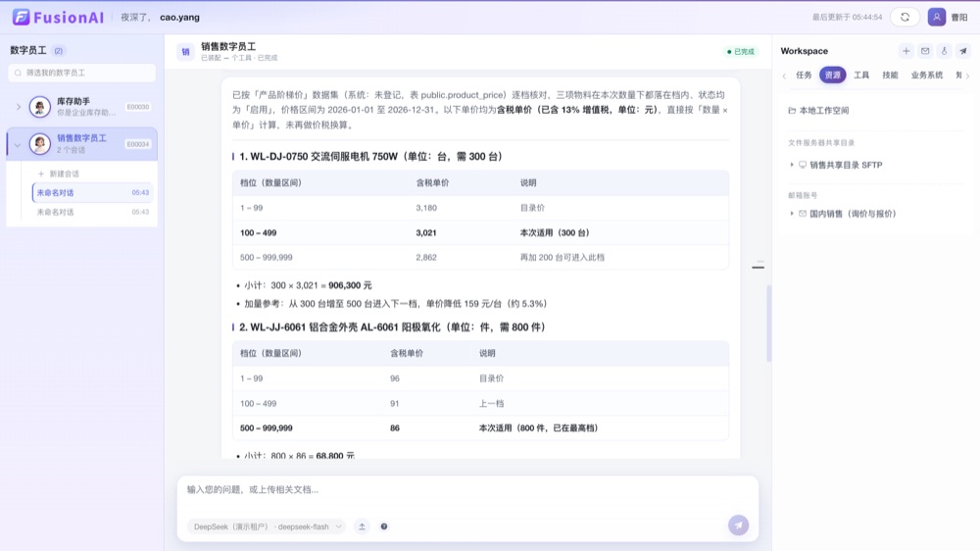Click the upload file icon below input
Image resolution: width=980 pixels, height=551 pixels.
[362, 526]
